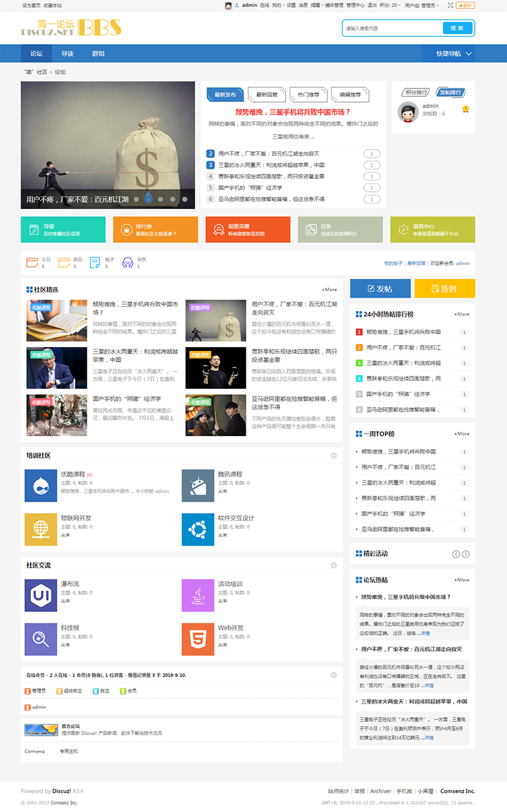This screenshot has width=507, height=812.
Task: Open the 勋章荣耀 medals tile
Action: 248,230
